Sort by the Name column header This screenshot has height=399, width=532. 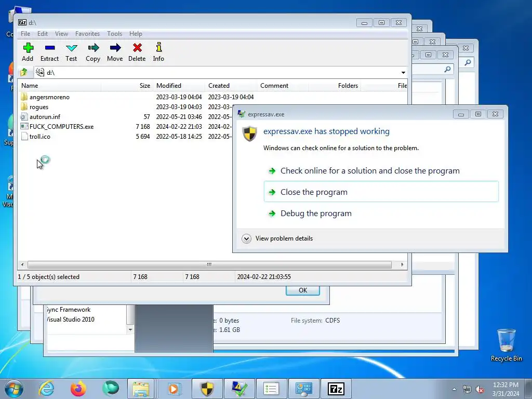click(60, 86)
